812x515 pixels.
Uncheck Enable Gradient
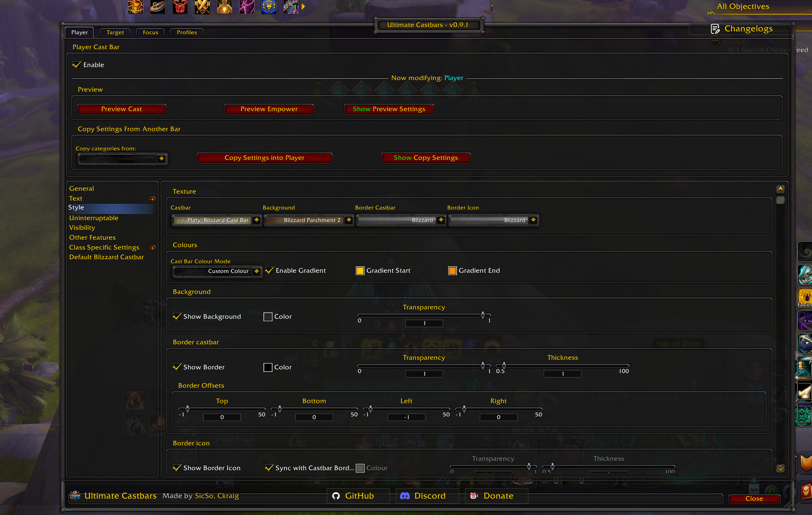(x=269, y=271)
